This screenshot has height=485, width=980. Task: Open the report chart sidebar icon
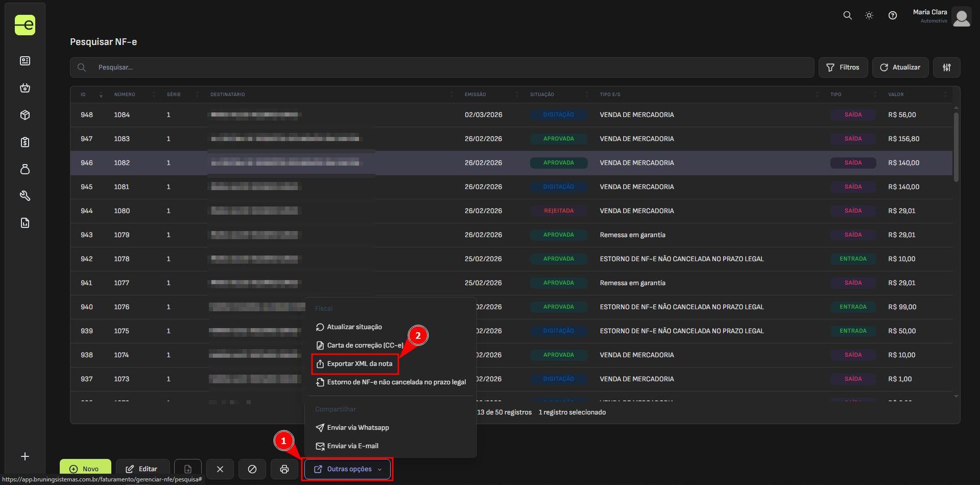(25, 223)
